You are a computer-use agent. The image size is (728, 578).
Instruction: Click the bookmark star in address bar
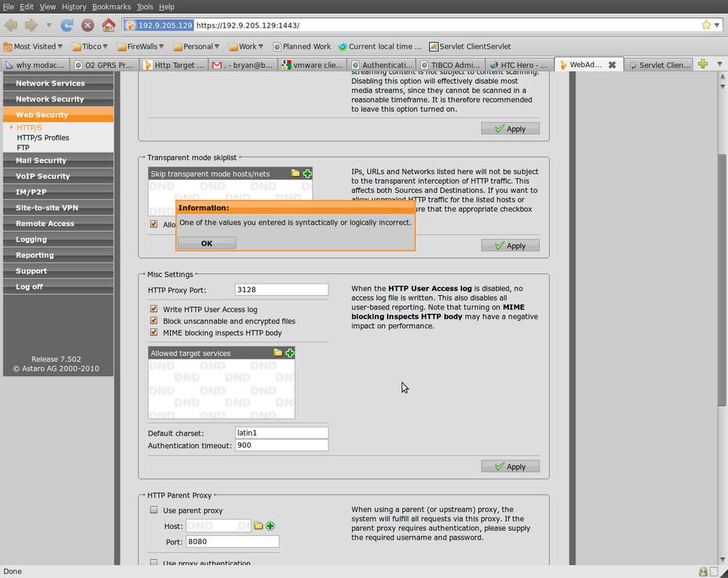point(705,25)
